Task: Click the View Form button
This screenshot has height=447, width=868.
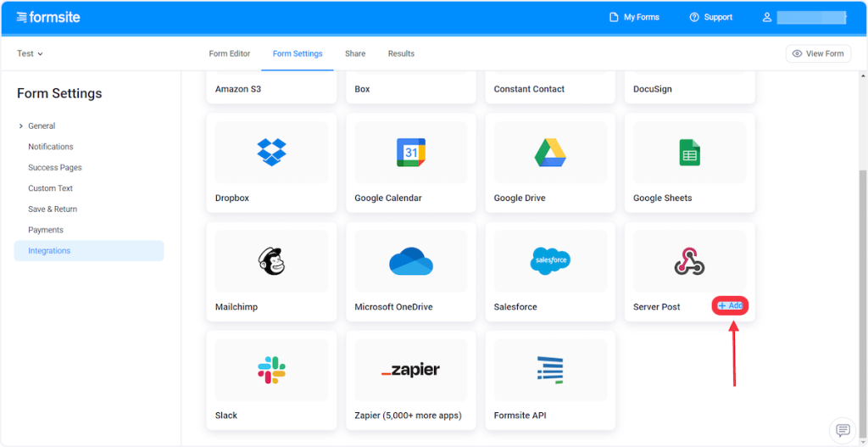Action: click(818, 53)
